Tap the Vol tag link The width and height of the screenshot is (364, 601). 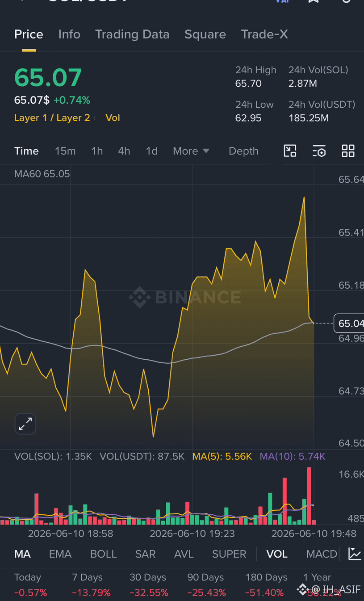click(113, 118)
